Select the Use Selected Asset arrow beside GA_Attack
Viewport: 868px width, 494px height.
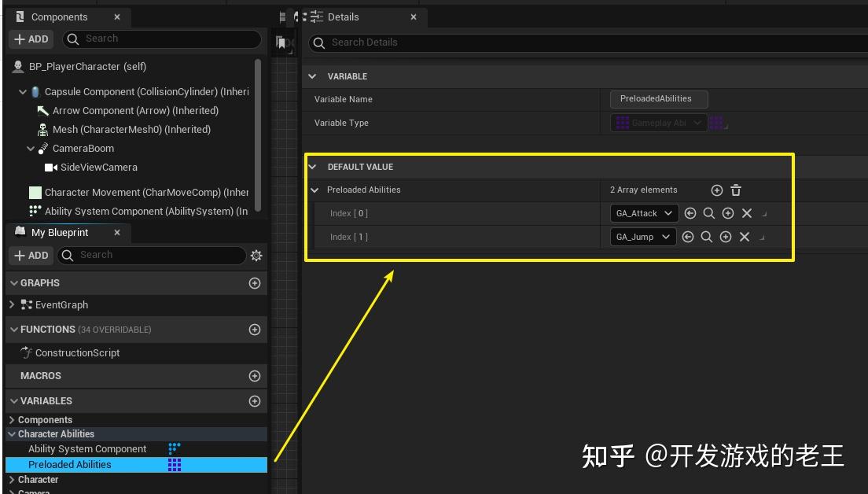pyautogui.click(x=690, y=213)
